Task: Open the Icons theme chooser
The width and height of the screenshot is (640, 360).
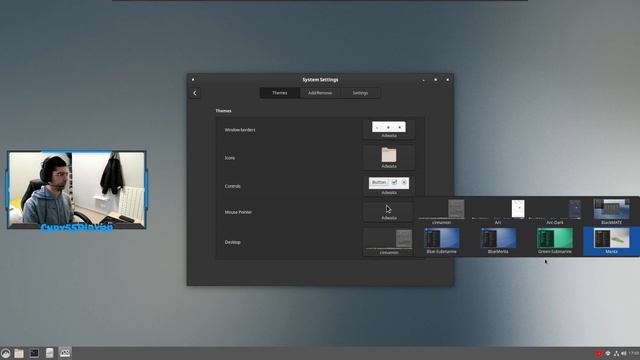Action: point(389,158)
